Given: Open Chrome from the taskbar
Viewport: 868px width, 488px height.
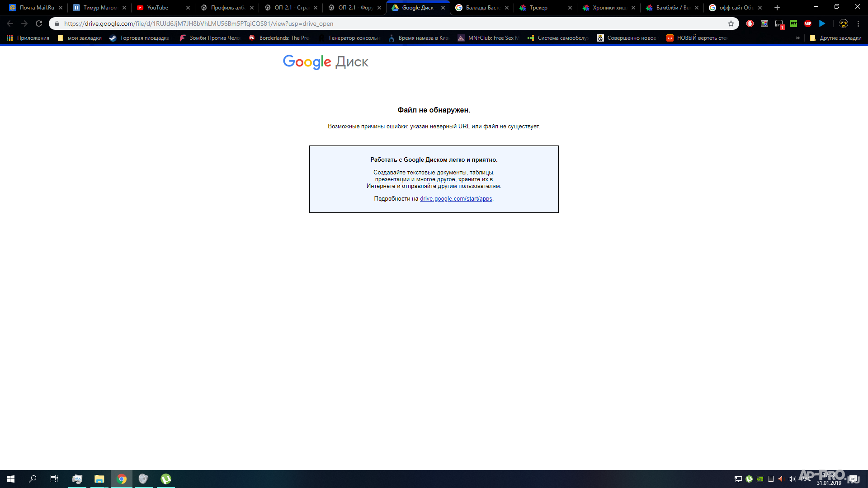Looking at the screenshot, I should pos(121,479).
